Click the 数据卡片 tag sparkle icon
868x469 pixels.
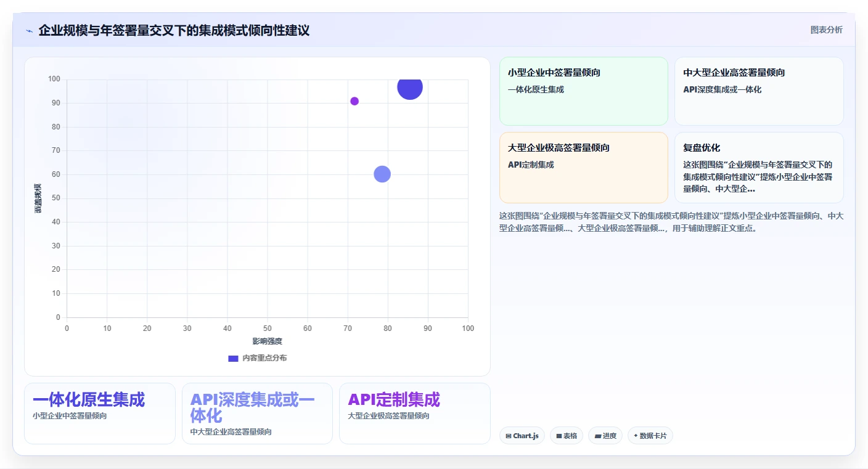(x=636, y=436)
